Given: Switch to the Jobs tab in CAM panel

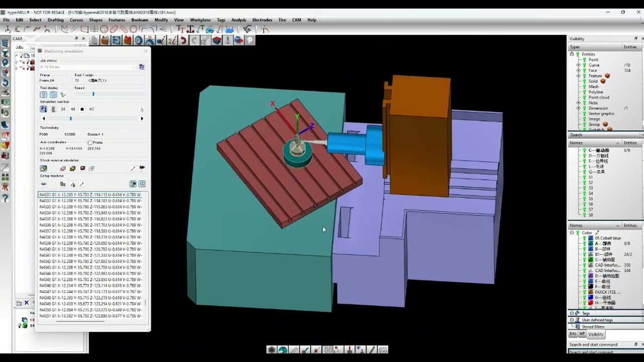Looking at the screenshot, I should [20, 48].
